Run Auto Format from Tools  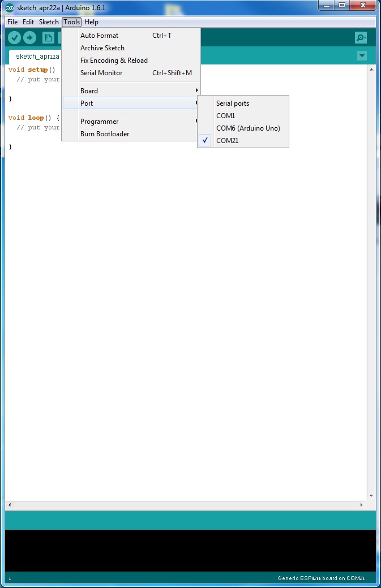[131, 36]
